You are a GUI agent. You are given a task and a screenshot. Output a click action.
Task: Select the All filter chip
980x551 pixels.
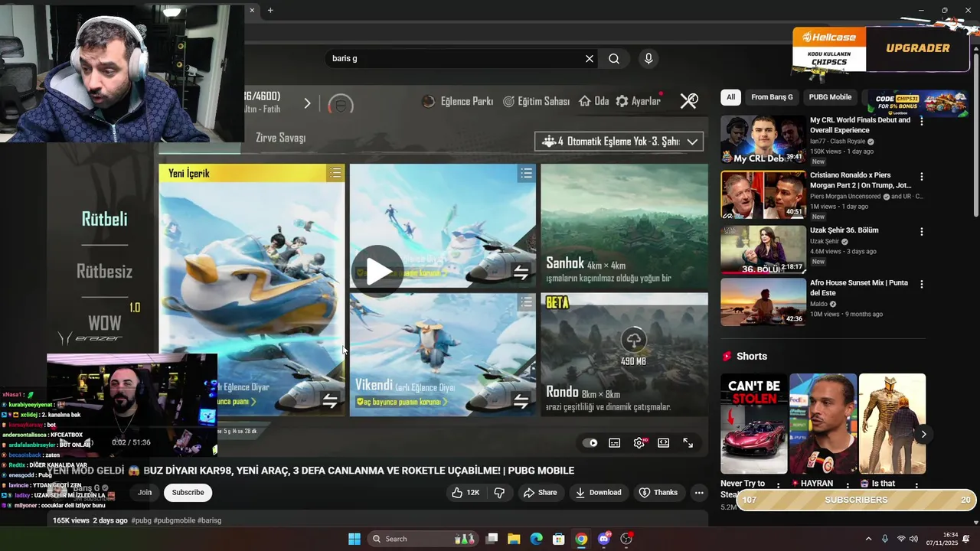pyautogui.click(x=730, y=97)
